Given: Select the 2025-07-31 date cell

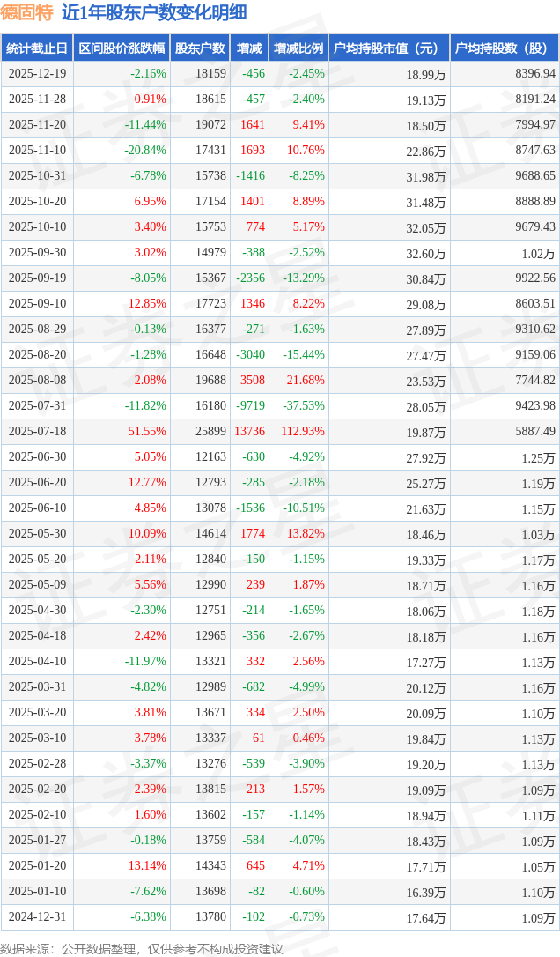Looking at the screenshot, I should 37,406.
